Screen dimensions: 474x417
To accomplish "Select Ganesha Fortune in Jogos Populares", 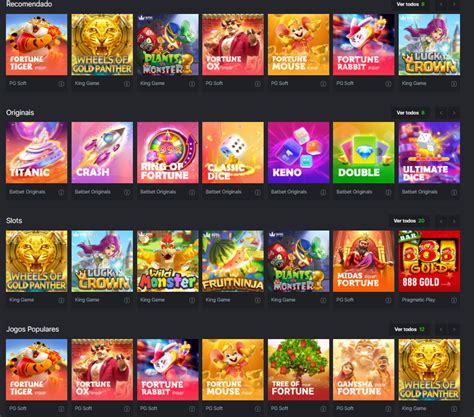I will point(363,369).
